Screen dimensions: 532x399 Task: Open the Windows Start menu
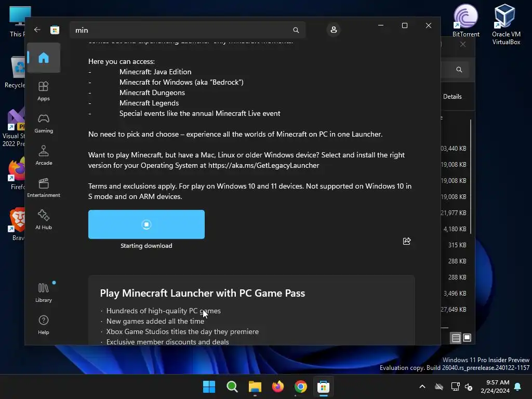[x=209, y=387]
